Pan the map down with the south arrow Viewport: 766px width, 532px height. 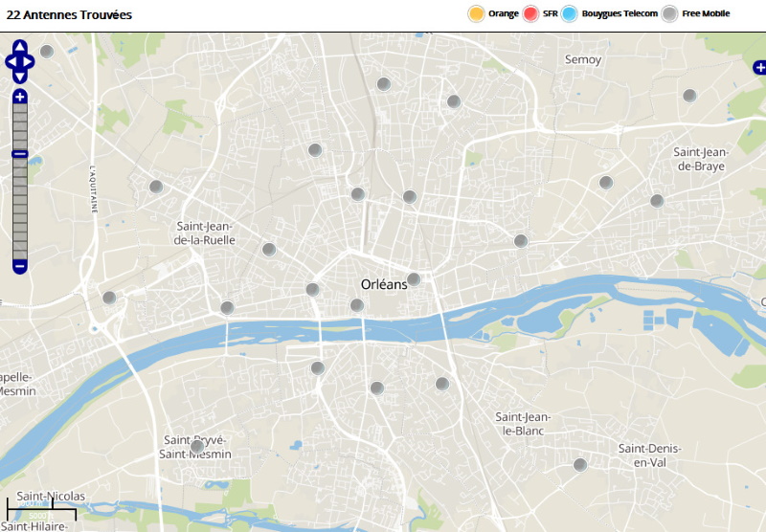pos(20,78)
